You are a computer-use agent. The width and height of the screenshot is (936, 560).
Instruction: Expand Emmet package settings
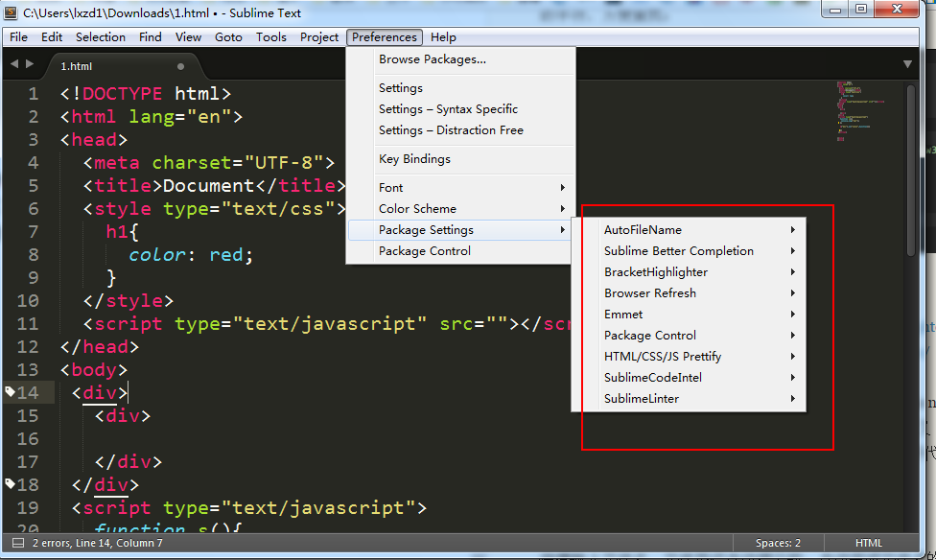(x=689, y=314)
